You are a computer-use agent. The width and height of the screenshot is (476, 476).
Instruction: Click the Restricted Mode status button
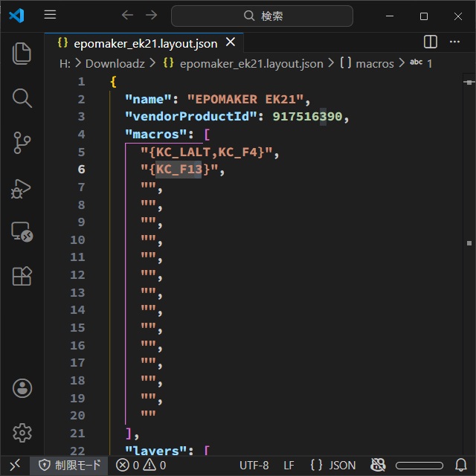69,466
